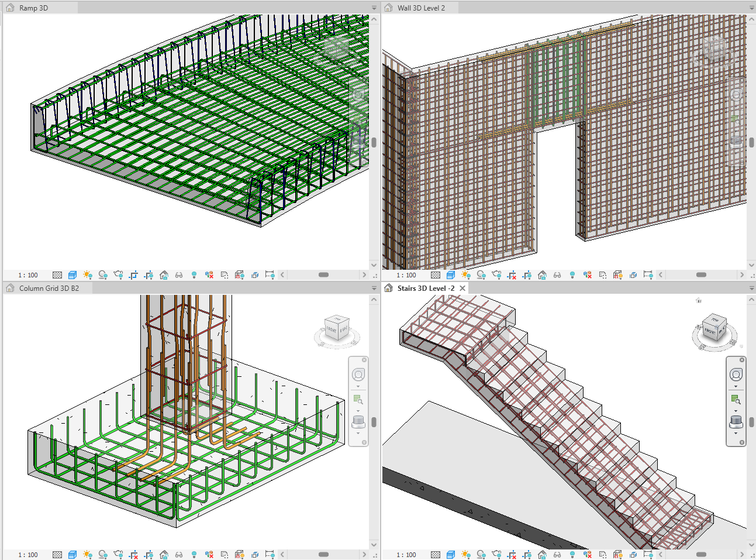
Task: Click horizontal scrollbar thumb in Ramp 3D view
Action: (x=323, y=275)
